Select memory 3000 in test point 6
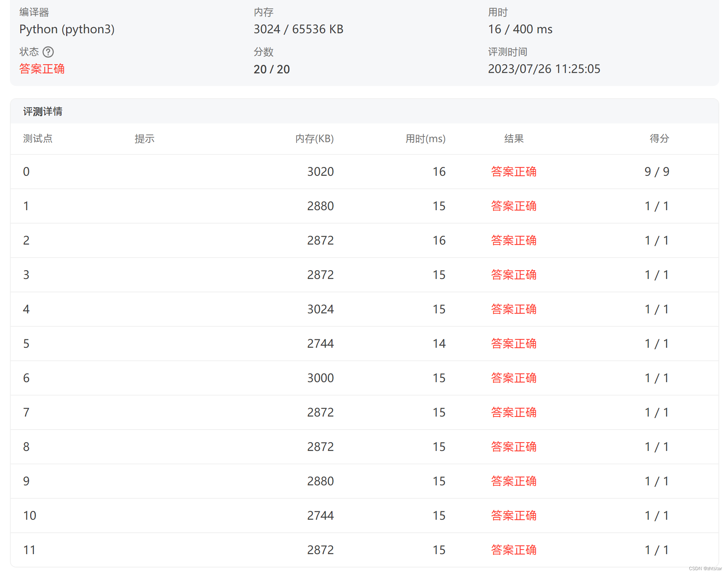The image size is (728, 574). (x=321, y=378)
